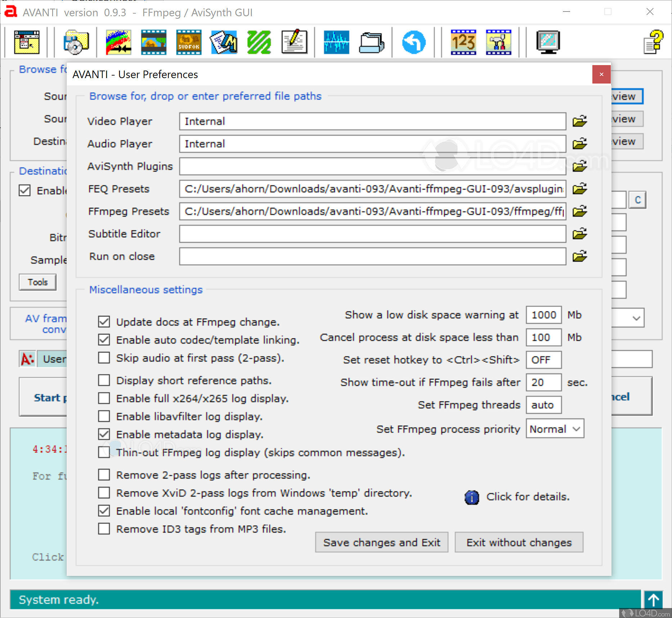Click the 'Click for details.' text
The height and width of the screenshot is (618, 672).
(x=528, y=497)
